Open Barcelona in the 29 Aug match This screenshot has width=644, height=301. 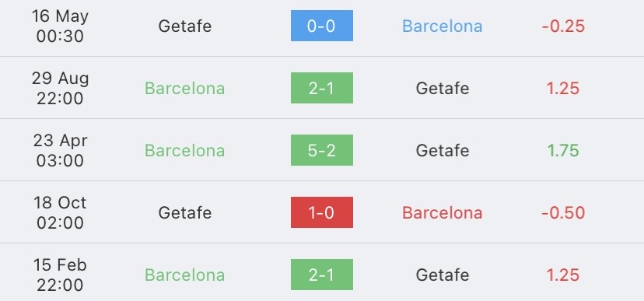click(185, 89)
